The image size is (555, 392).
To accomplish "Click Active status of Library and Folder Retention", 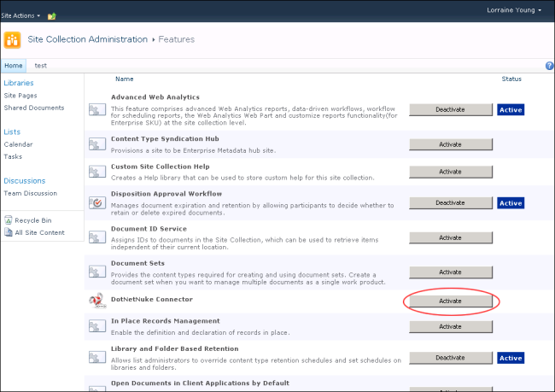I will 511,358.
